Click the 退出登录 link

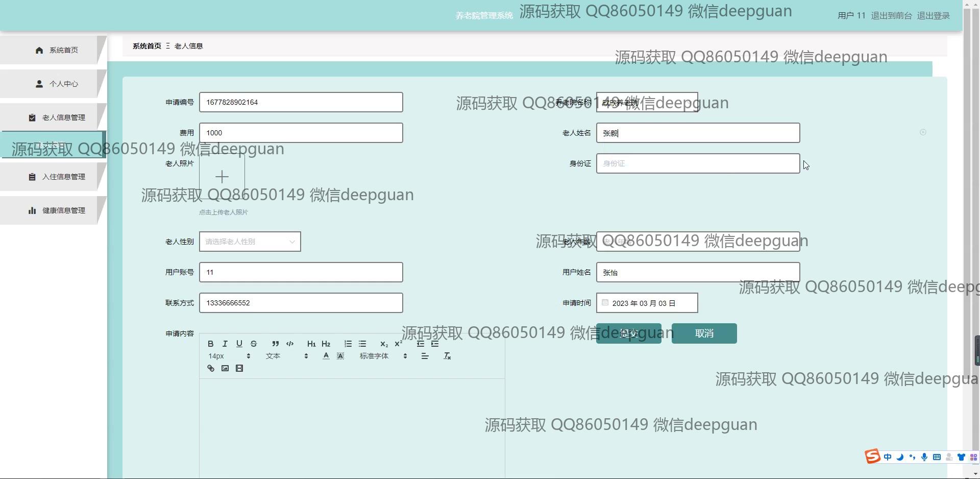tap(933, 16)
